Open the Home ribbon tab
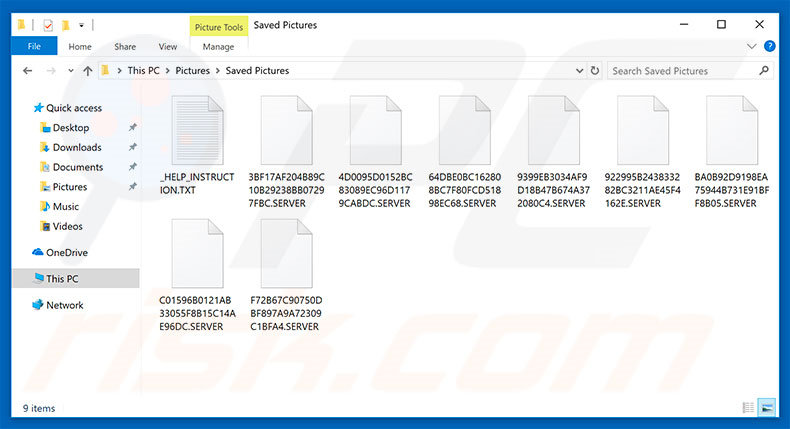 (80, 46)
